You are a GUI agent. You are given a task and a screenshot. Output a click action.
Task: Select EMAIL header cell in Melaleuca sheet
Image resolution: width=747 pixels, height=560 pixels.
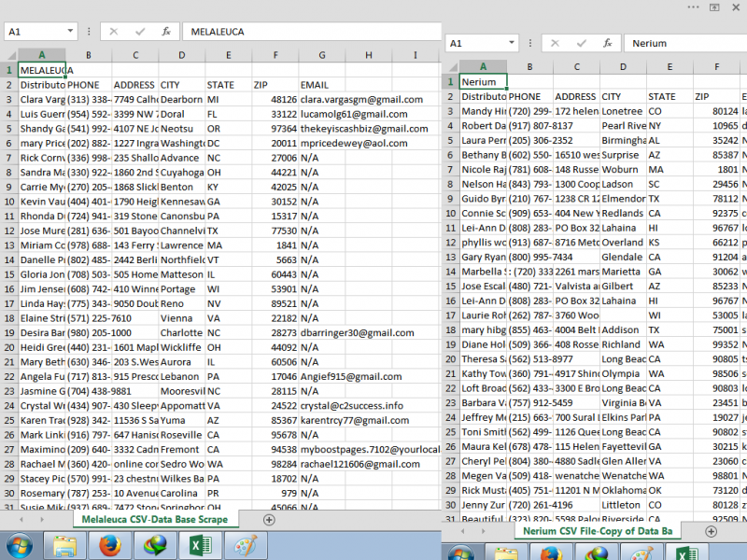click(x=322, y=85)
